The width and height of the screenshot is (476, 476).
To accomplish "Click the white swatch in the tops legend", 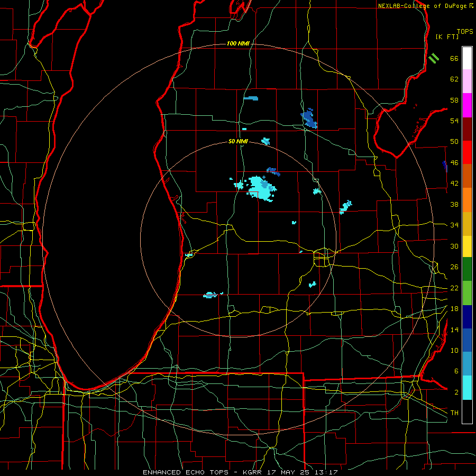I will (467, 58).
